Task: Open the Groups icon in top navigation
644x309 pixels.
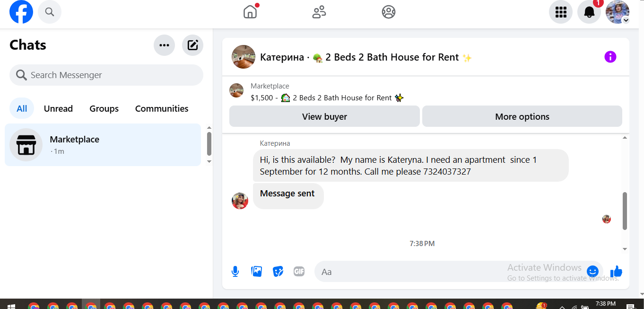Action: click(389, 12)
